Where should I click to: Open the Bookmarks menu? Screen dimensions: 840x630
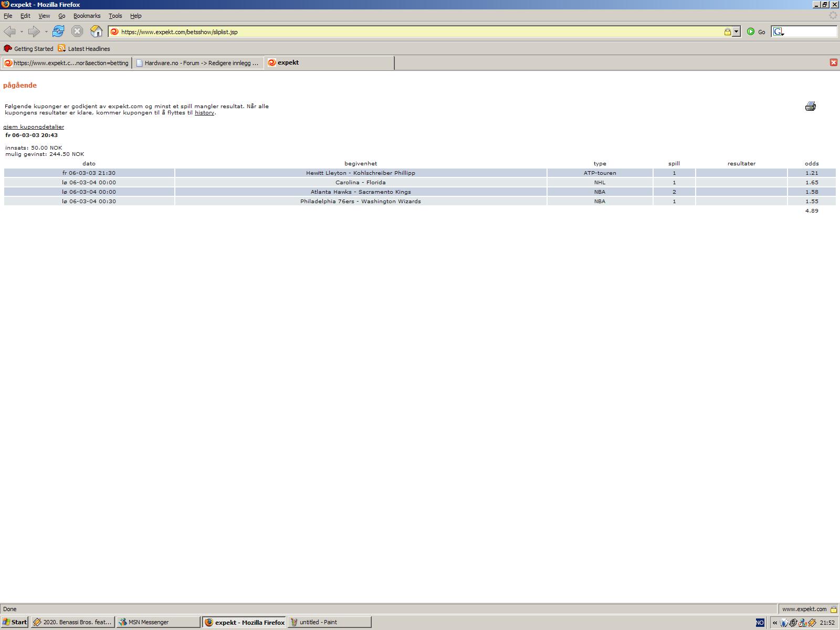click(x=87, y=16)
